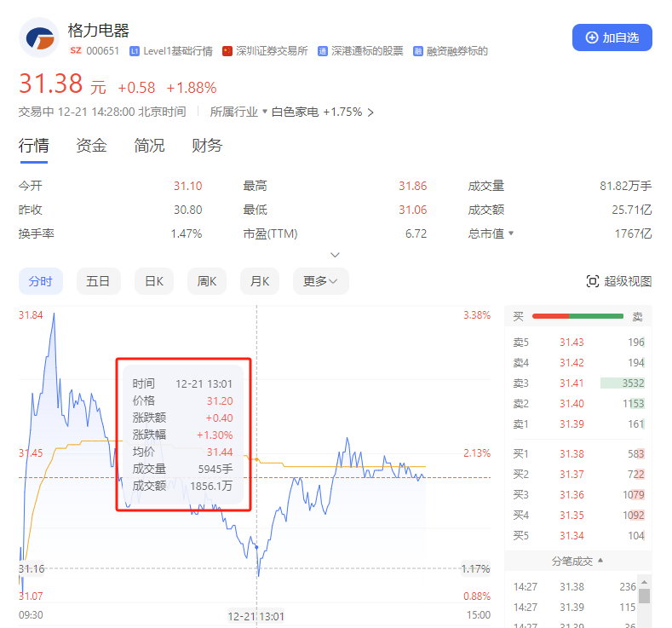672x628 pixels.
Task: Click the 14:27 trade with 115 volume
Action: tap(575, 607)
